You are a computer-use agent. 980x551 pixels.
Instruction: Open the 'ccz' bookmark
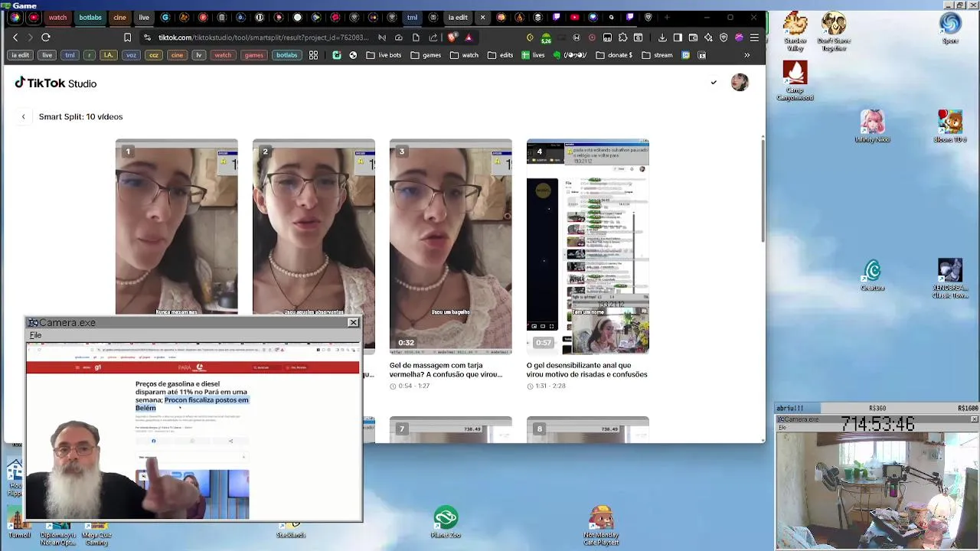154,55
